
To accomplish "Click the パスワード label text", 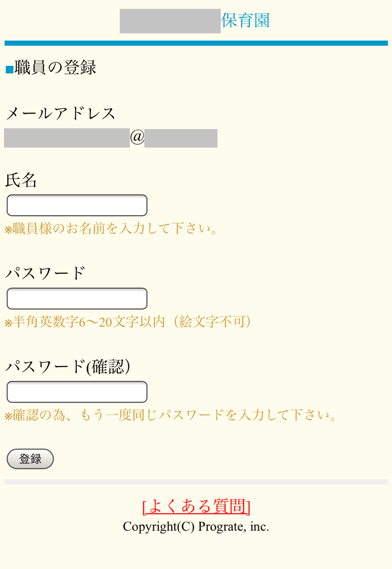I will tap(45, 273).
